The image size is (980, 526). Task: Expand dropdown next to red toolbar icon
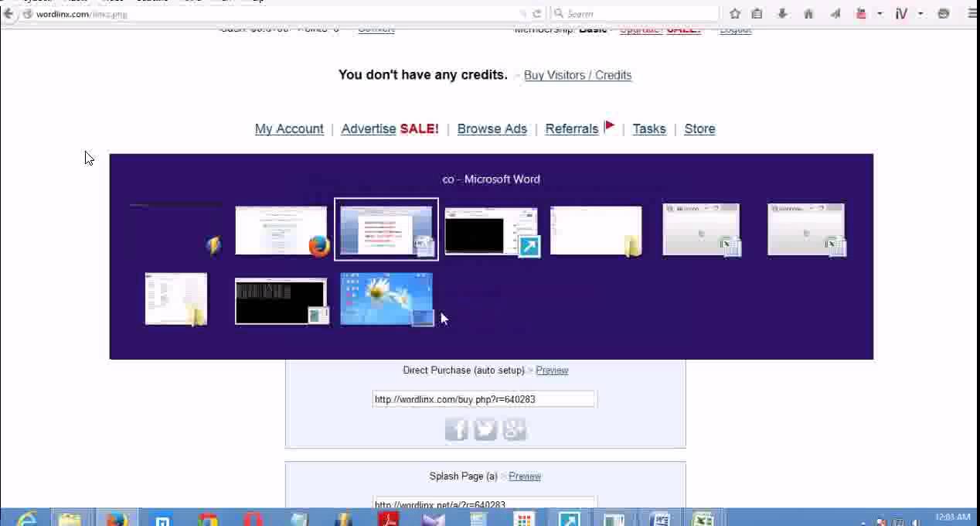[880, 14]
